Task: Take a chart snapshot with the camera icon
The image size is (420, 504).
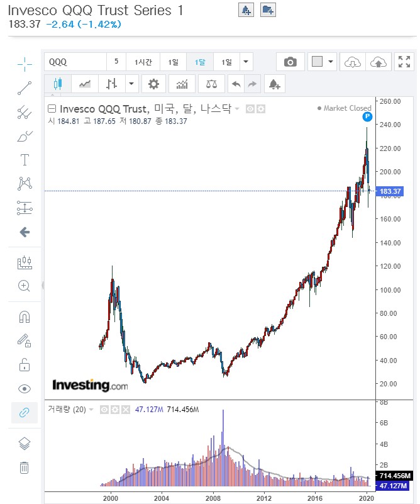Action: pyautogui.click(x=290, y=62)
